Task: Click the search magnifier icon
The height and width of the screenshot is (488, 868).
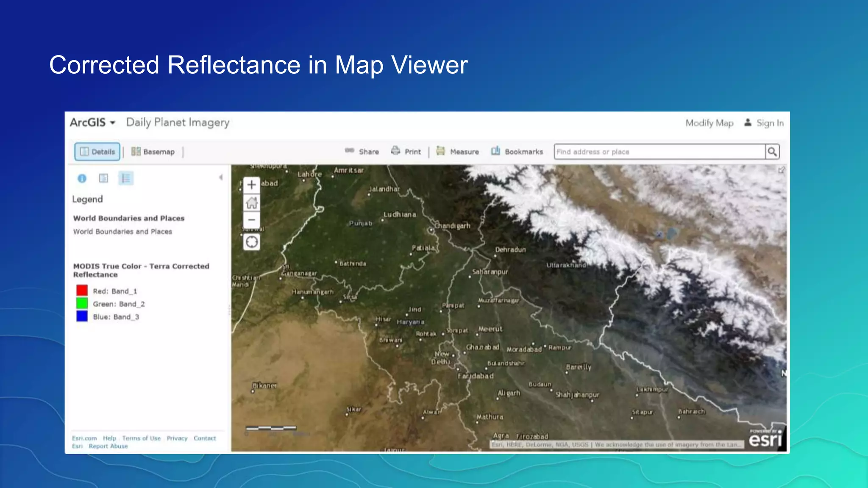Action: [772, 152]
